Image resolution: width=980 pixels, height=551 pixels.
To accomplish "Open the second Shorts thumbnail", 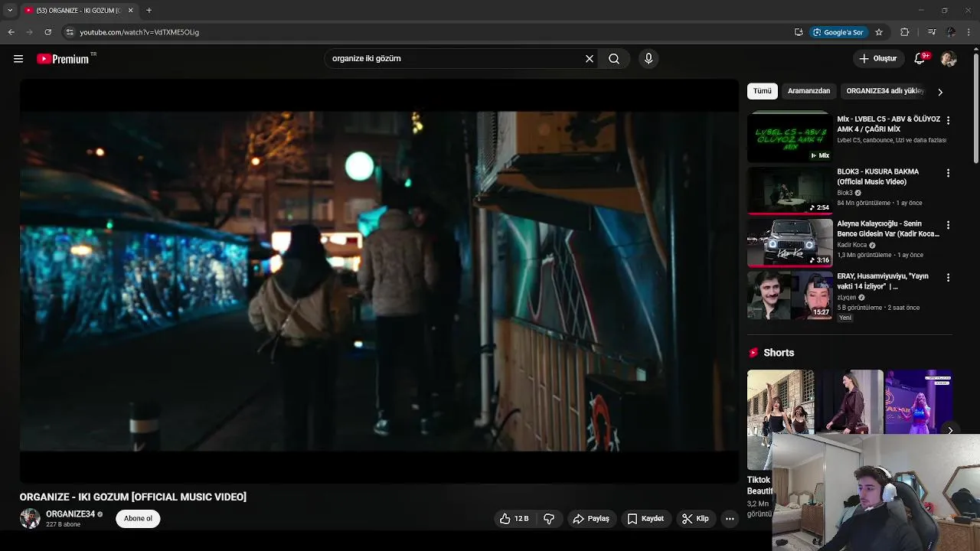I will click(849, 403).
